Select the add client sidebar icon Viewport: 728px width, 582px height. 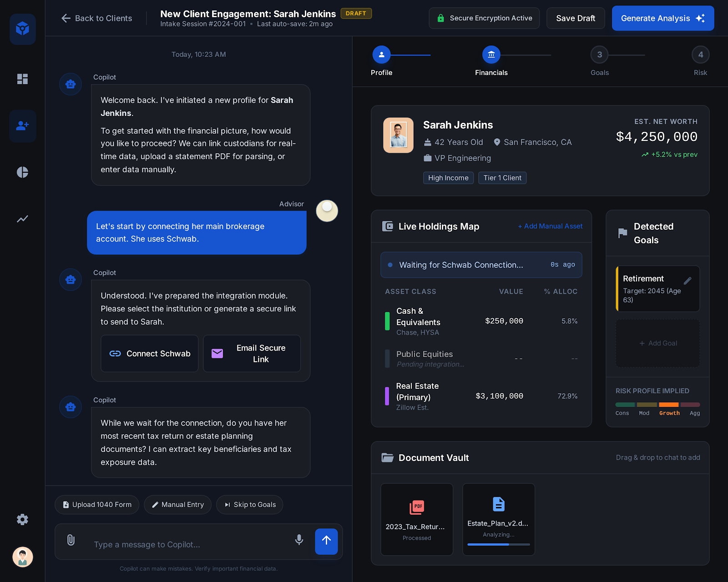[22, 126]
